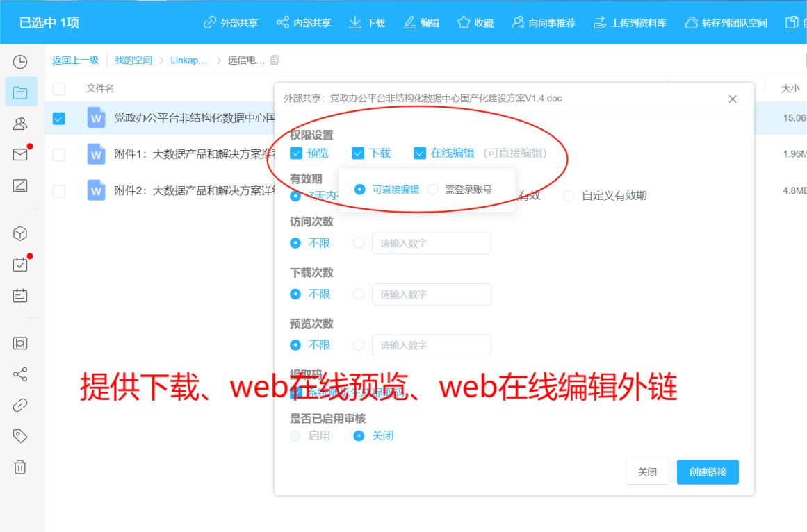The image size is (807, 532).
Task: Select 自定义有效期 radio option
Action: pyautogui.click(x=569, y=196)
